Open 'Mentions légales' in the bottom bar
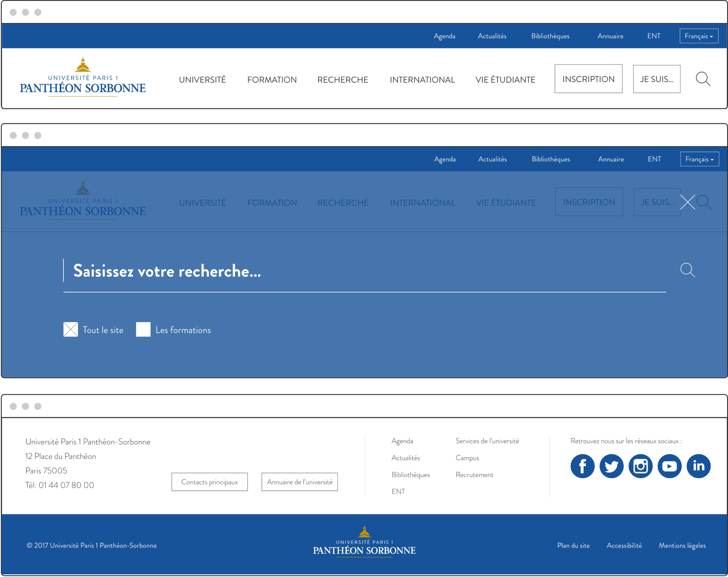Image resolution: width=728 pixels, height=577 pixels. [x=682, y=546]
